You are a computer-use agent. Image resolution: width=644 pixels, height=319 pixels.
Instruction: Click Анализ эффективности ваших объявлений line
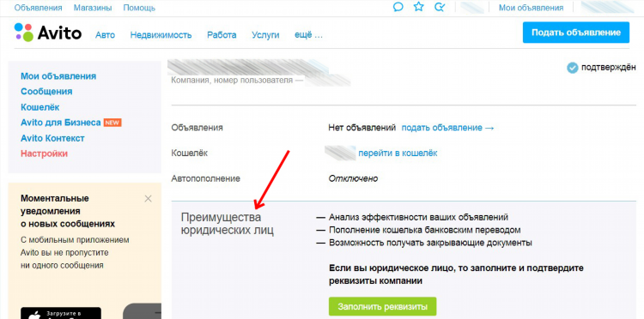click(x=418, y=217)
